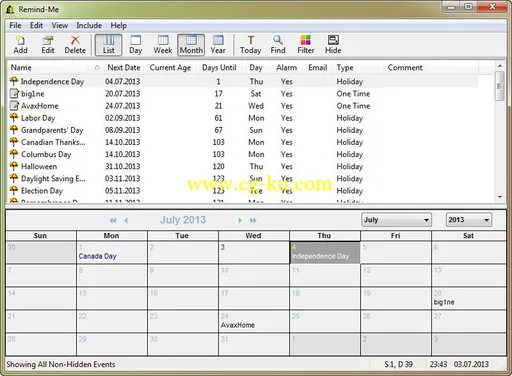Open the Include menu
This screenshot has height=376, width=512.
pyautogui.click(x=89, y=25)
